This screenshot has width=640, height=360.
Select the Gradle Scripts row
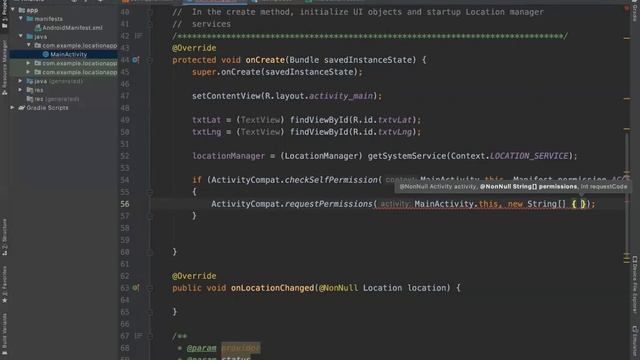click(x=63, y=108)
